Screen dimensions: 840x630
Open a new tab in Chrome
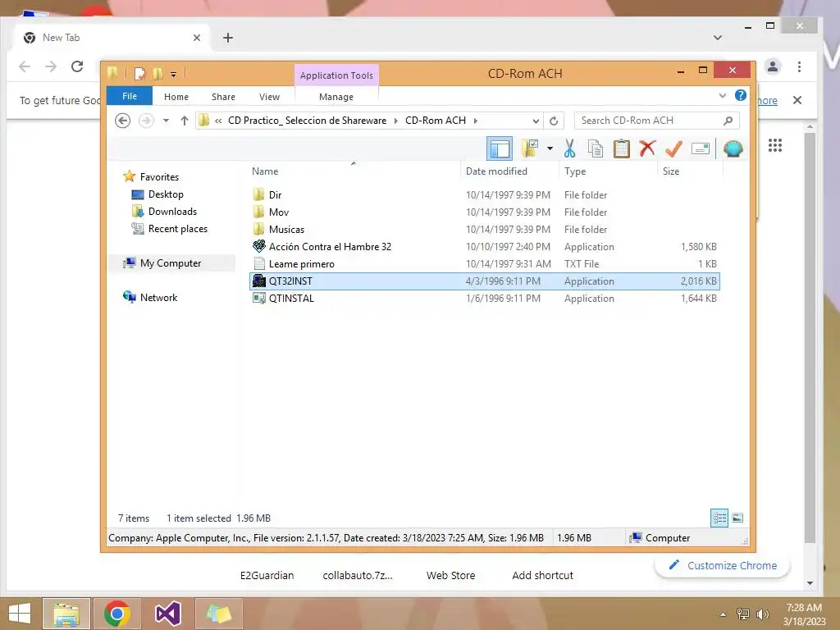[x=228, y=38]
